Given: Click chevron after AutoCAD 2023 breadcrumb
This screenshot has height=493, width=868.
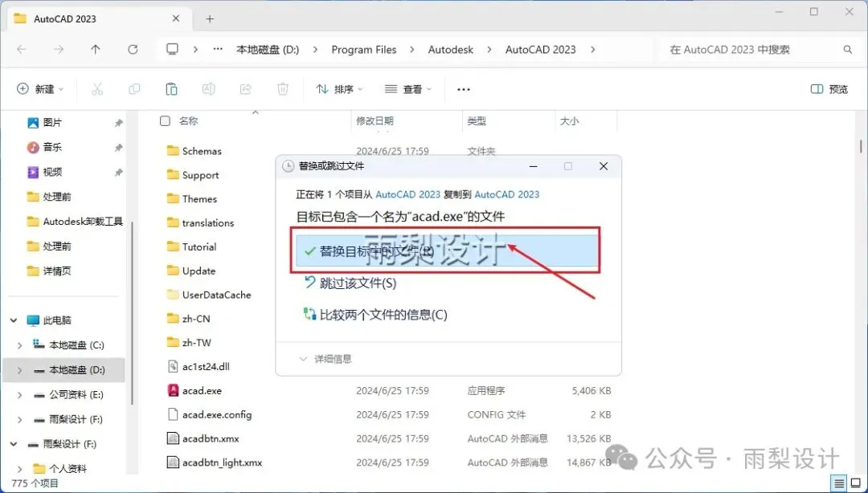Looking at the screenshot, I should tap(593, 49).
